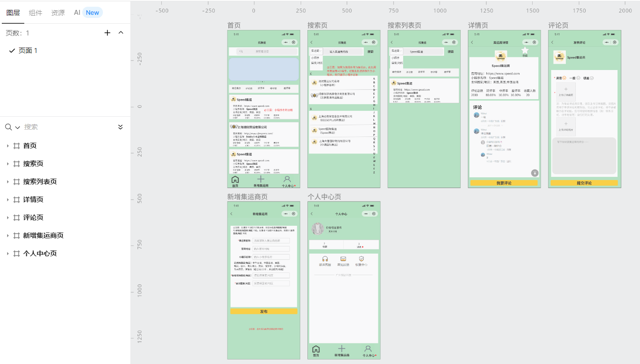Click the 集运商名称 input field
The width and height of the screenshot is (640, 364).
(271, 241)
